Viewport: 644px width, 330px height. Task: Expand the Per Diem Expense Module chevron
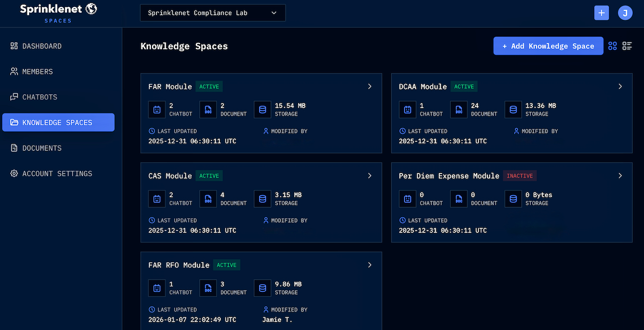pos(620,176)
